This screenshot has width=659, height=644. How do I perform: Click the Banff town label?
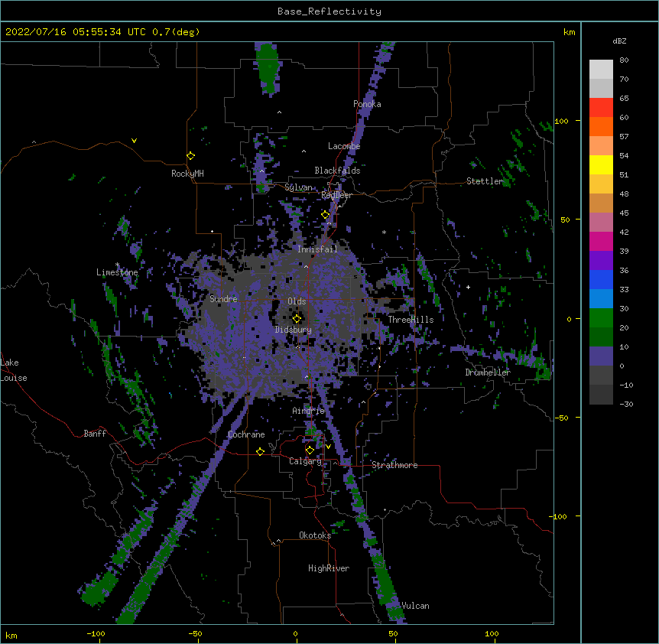(95, 434)
